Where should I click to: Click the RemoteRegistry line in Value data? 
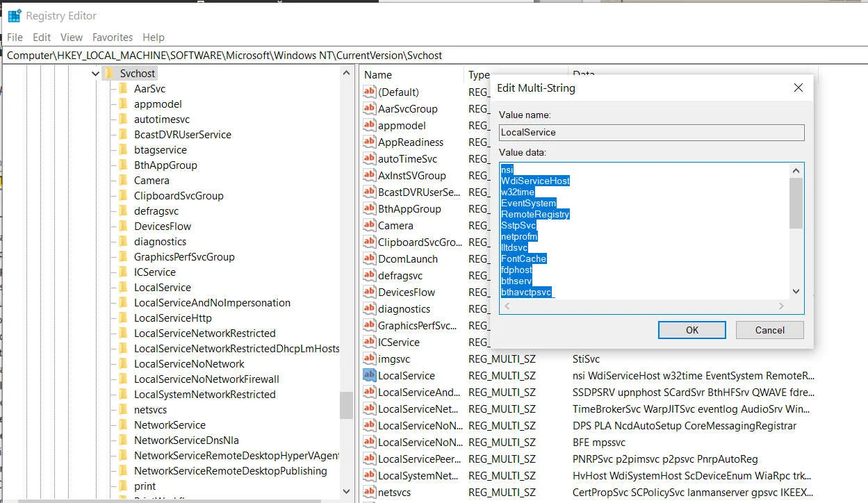click(535, 214)
